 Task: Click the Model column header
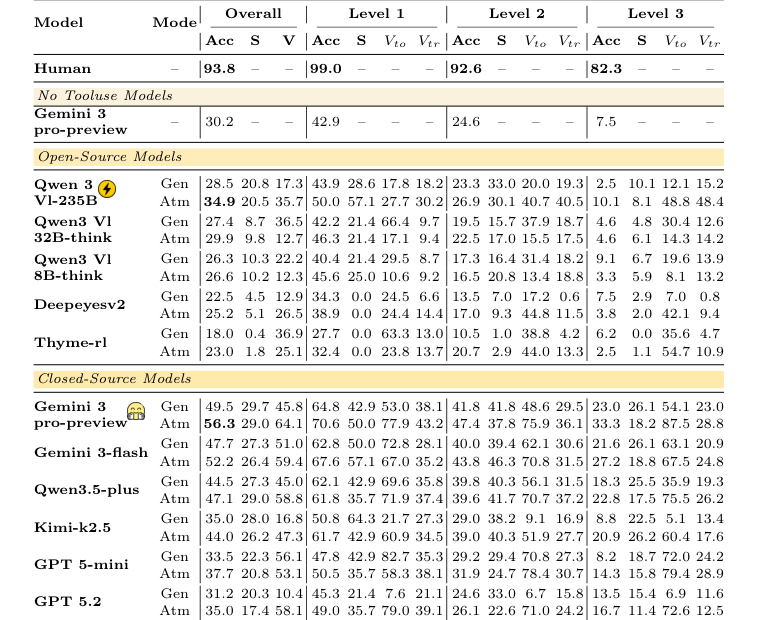(x=59, y=22)
